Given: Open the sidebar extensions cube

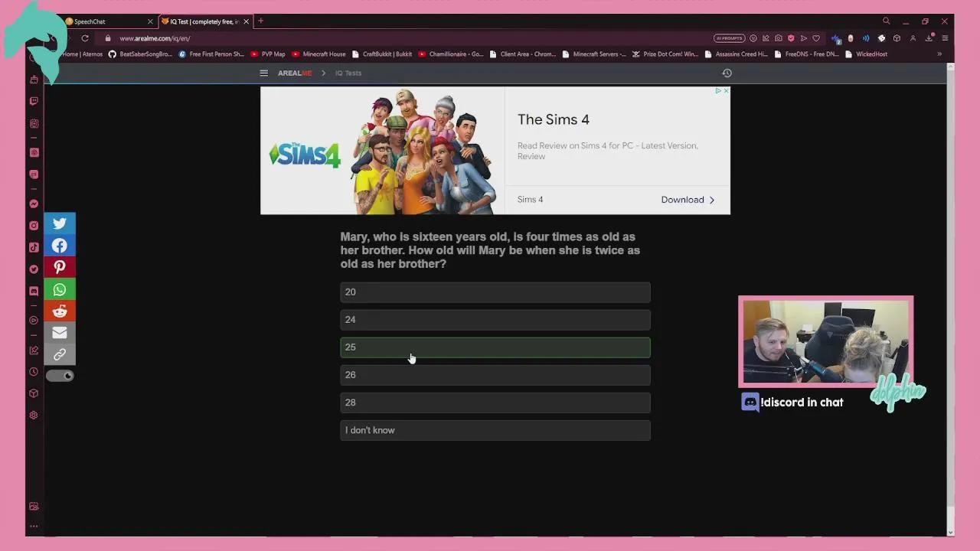Looking at the screenshot, I should pos(34,393).
